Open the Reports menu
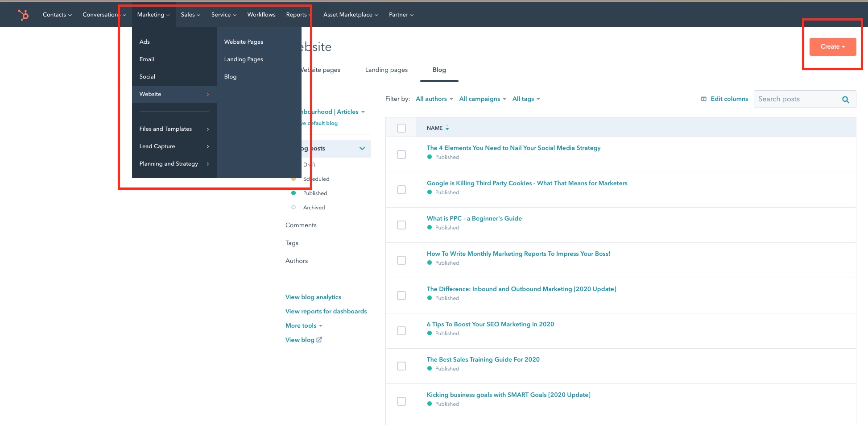 click(298, 15)
